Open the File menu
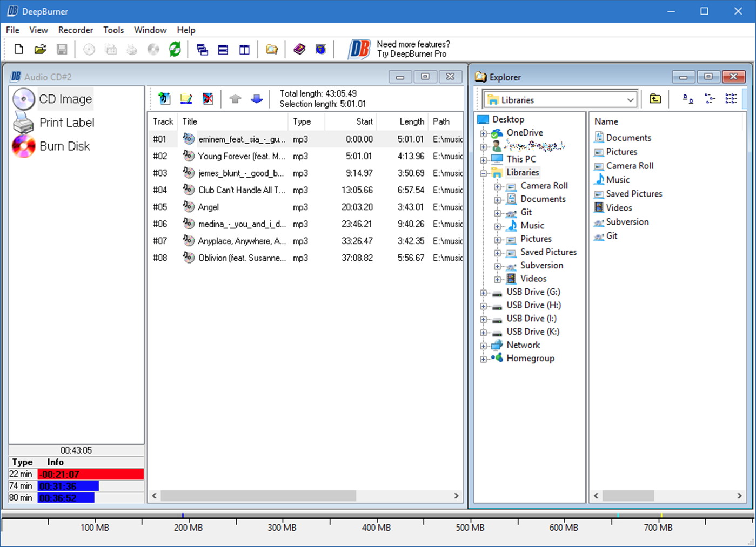Image resolution: width=756 pixels, height=547 pixels. [x=12, y=30]
